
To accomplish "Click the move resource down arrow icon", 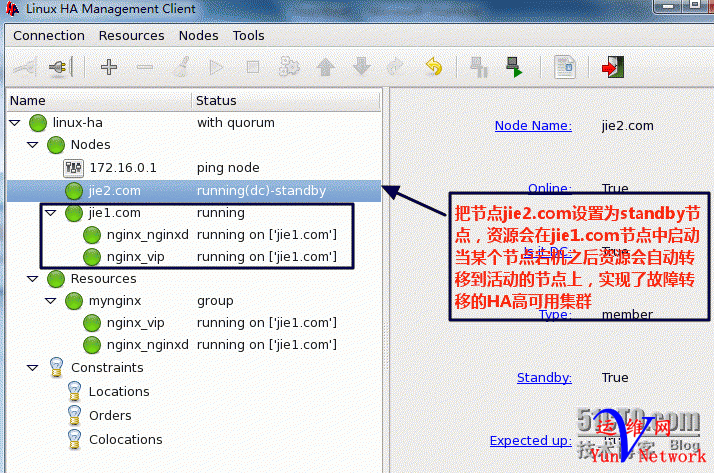I will [362, 66].
